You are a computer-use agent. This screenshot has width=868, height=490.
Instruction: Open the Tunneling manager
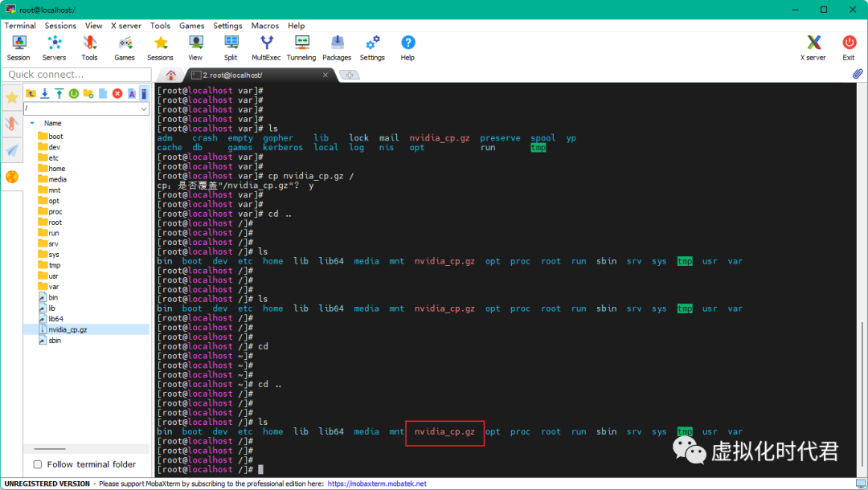click(301, 47)
